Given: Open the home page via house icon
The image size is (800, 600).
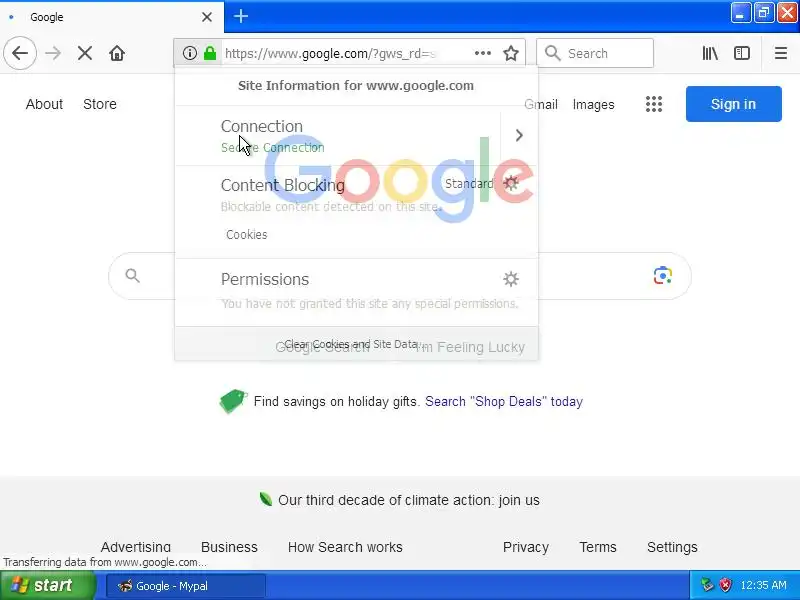Looking at the screenshot, I should pyautogui.click(x=117, y=53).
